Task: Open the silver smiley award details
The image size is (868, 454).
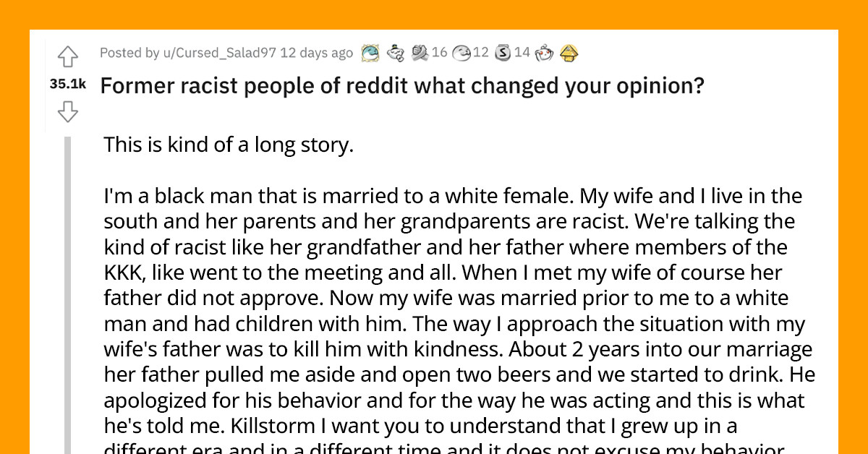Action: [461, 53]
